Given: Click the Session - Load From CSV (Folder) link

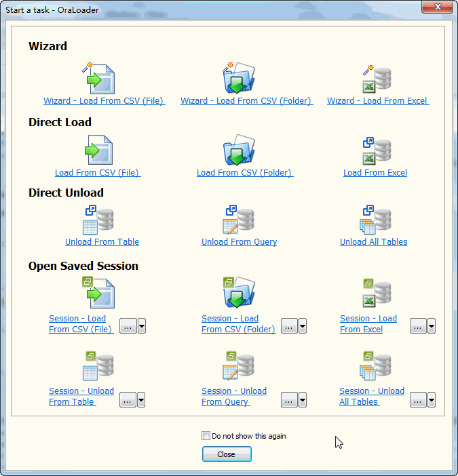Looking at the screenshot, I should (x=239, y=323).
